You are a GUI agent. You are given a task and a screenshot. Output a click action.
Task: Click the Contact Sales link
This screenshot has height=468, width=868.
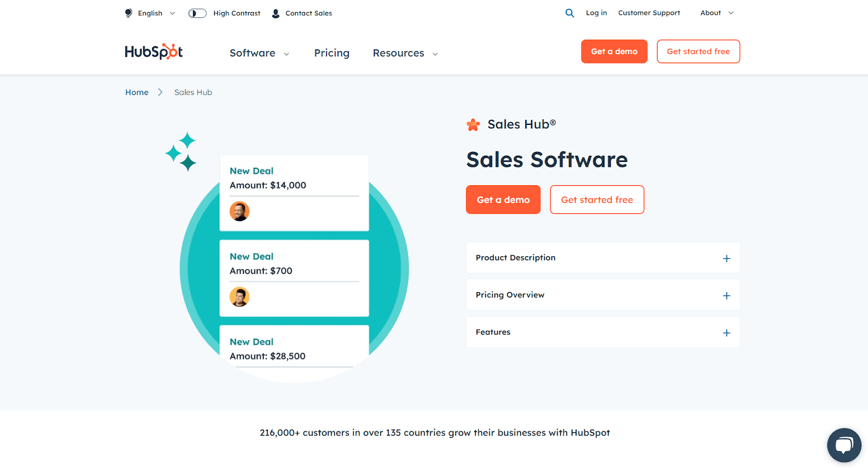[309, 14]
